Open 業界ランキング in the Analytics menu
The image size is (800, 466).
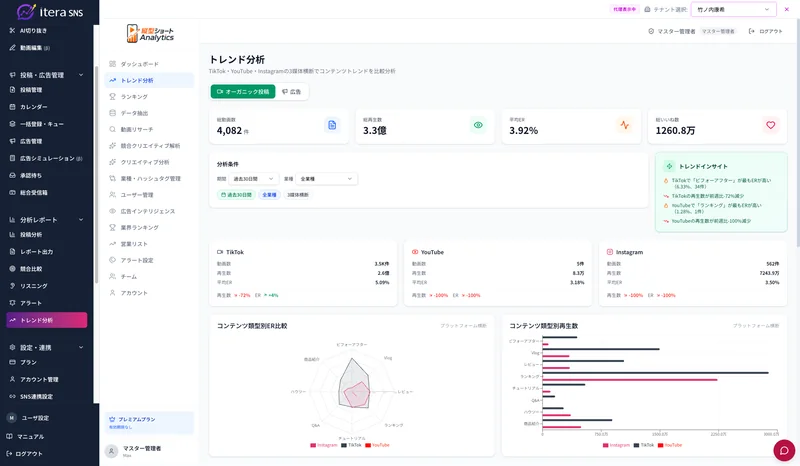tap(149, 227)
